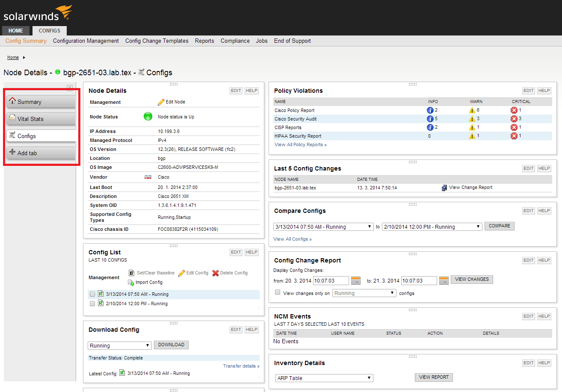Open the Inventory Details ARP Table dropdown
The height and width of the screenshot is (392, 562).
click(324, 378)
